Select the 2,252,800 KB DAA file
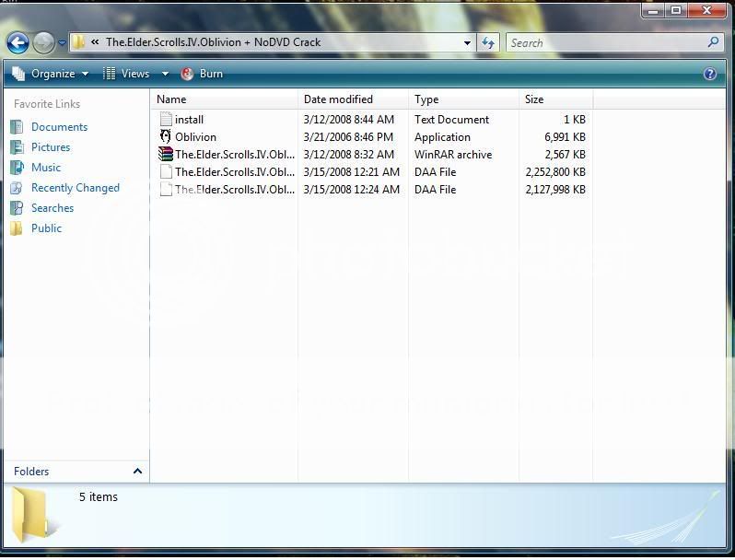 (234, 171)
